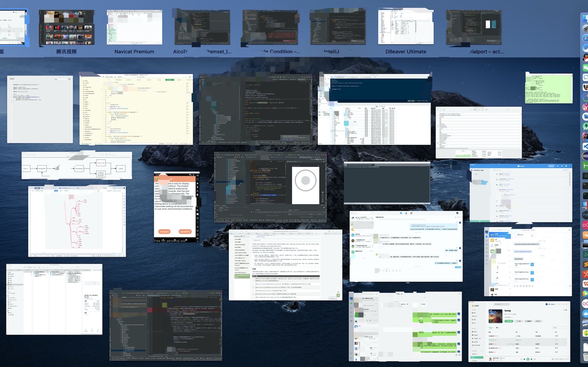Click the Launchpad rocket dock icon
This screenshot has height=367, width=588.
[x=586, y=28]
